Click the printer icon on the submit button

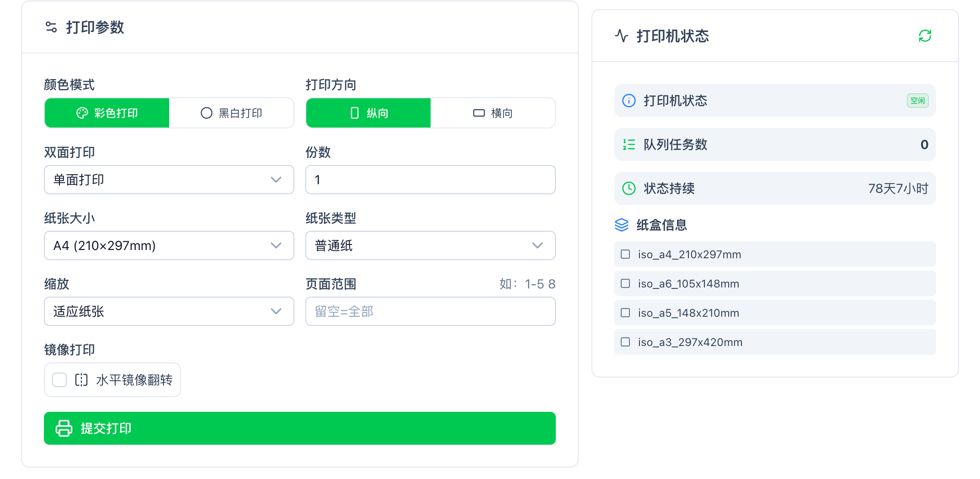click(63, 428)
